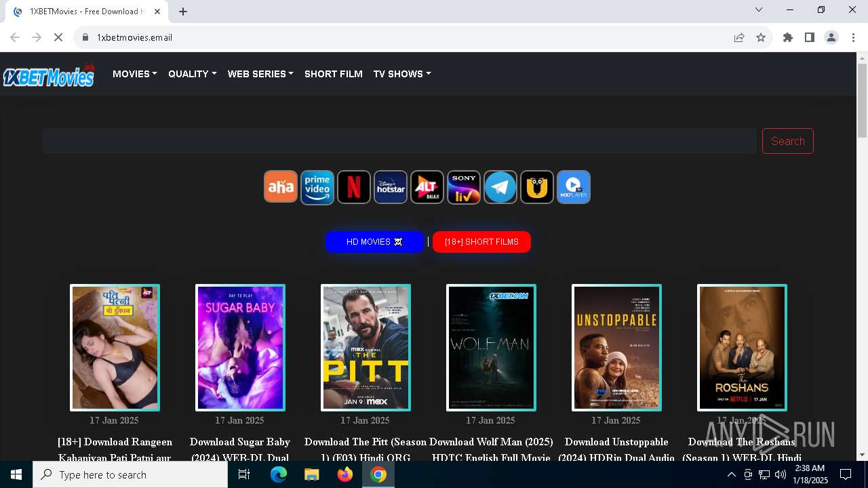Open Chrome extensions puzzle icon
The image size is (868, 488).
788,37
